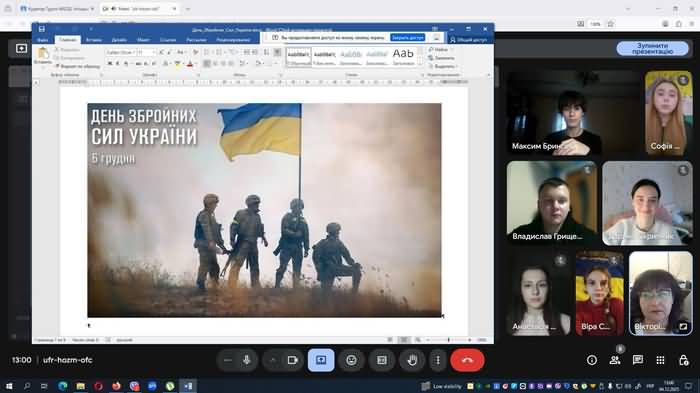The image size is (700, 393).
Task: Open Meet audio settings chevron beside microphone
Action: coord(228,360)
